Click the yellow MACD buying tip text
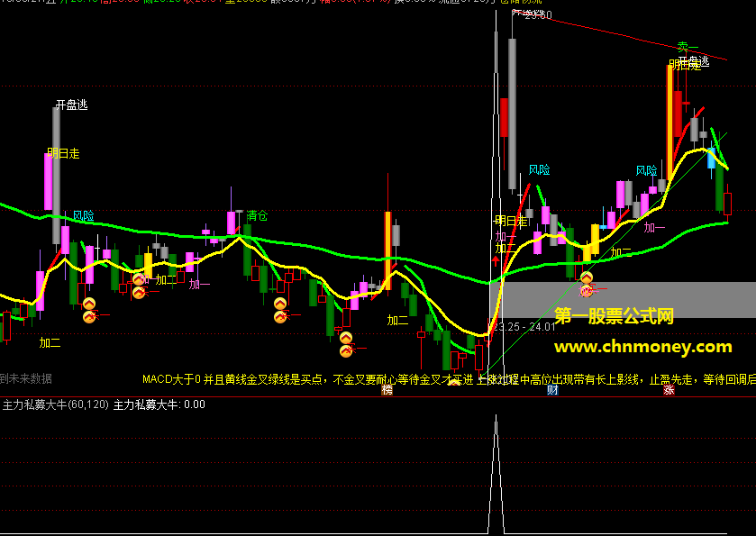This screenshot has width=756, height=536. tap(449, 379)
